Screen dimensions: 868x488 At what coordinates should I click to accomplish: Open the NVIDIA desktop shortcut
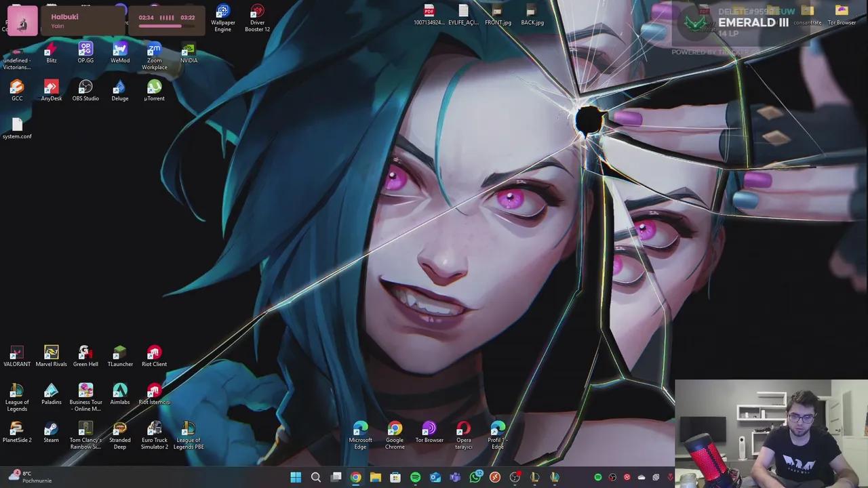click(189, 53)
